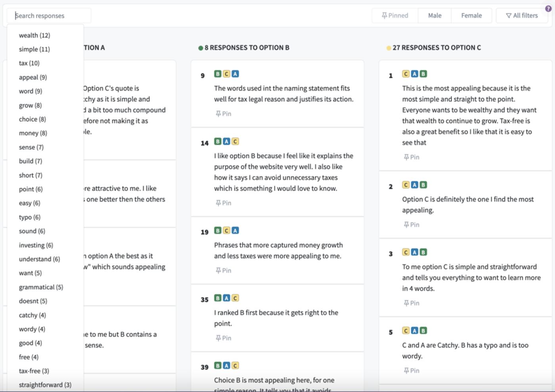Click the '8 Responses to Option B' heading
Viewport: 555px width, 392px height.
click(x=247, y=48)
